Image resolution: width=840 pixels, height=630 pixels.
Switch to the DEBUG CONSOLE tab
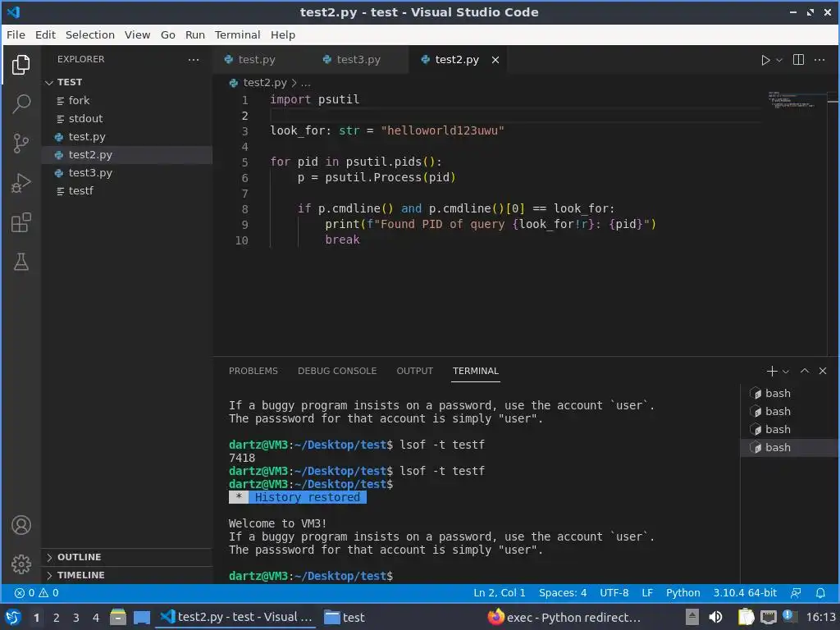[x=337, y=371]
